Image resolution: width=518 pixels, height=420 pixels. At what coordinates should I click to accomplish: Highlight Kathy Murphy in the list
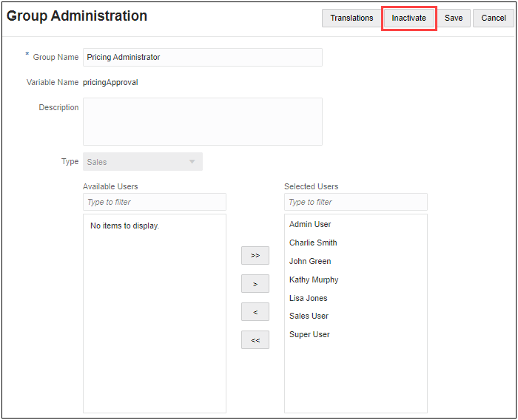(x=314, y=280)
